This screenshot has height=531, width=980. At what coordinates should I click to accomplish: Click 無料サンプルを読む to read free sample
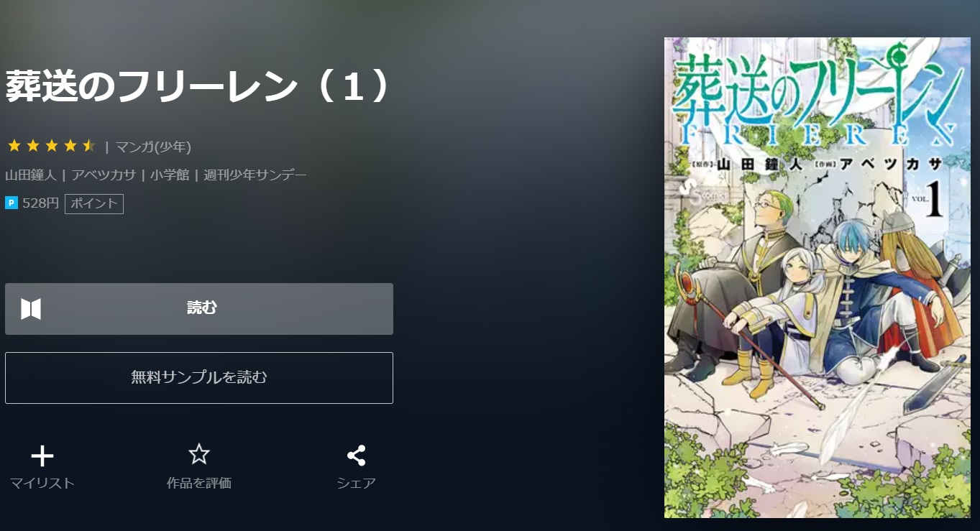[x=199, y=378]
